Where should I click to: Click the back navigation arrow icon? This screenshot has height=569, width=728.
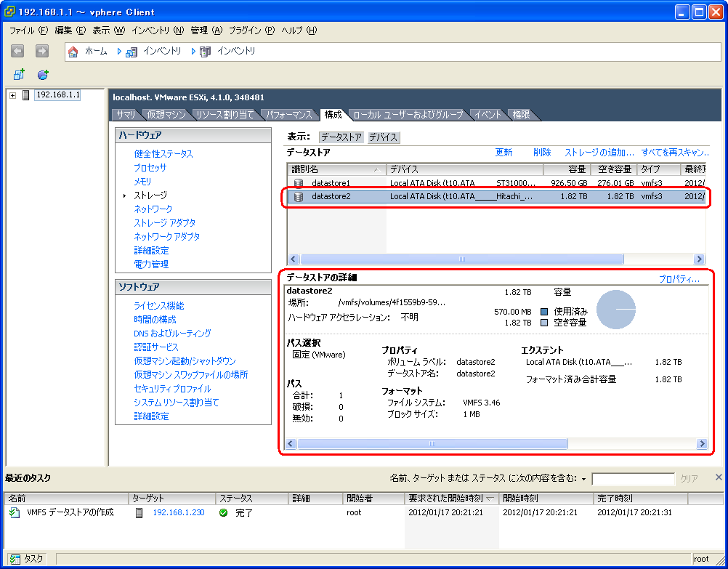pyautogui.click(x=18, y=51)
